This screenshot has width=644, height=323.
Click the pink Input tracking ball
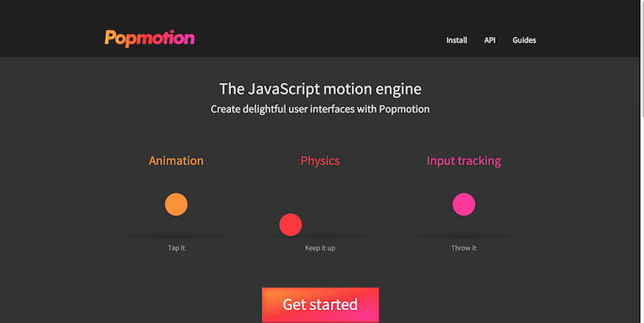point(464,205)
